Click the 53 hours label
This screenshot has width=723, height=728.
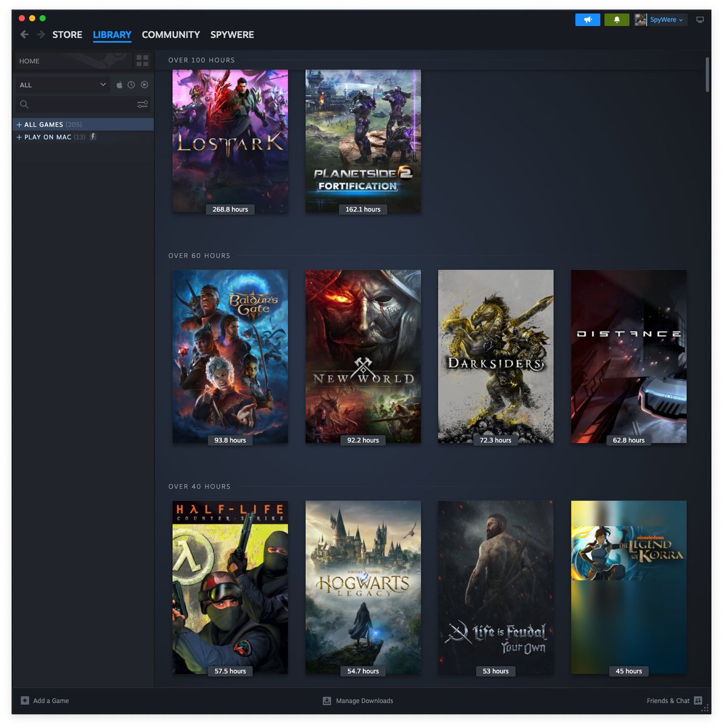[496, 671]
